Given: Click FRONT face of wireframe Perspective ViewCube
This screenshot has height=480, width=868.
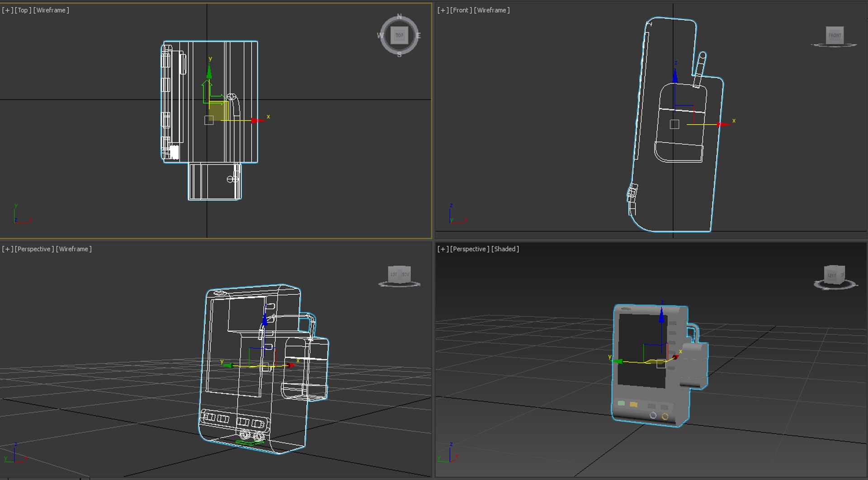Looking at the screenshot, I should coord(406,274).
